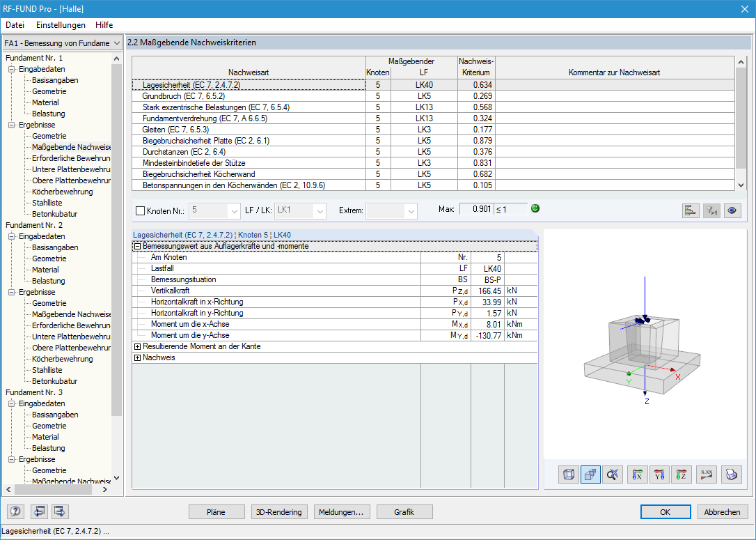Screen dimensions: 756x540
Task: Collapse Bemessungswert aus Auflagerkräfte section
Action: pyautogui.click(x=137, y=246)
